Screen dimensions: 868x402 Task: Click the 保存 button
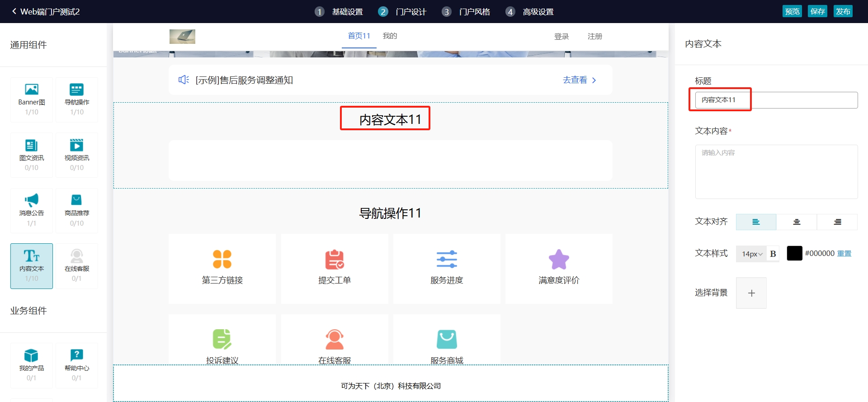[817, 11]
